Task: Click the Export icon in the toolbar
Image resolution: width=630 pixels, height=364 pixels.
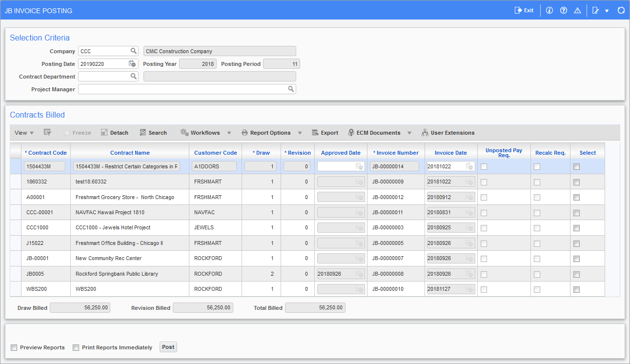Action: (x=325, y=132)
